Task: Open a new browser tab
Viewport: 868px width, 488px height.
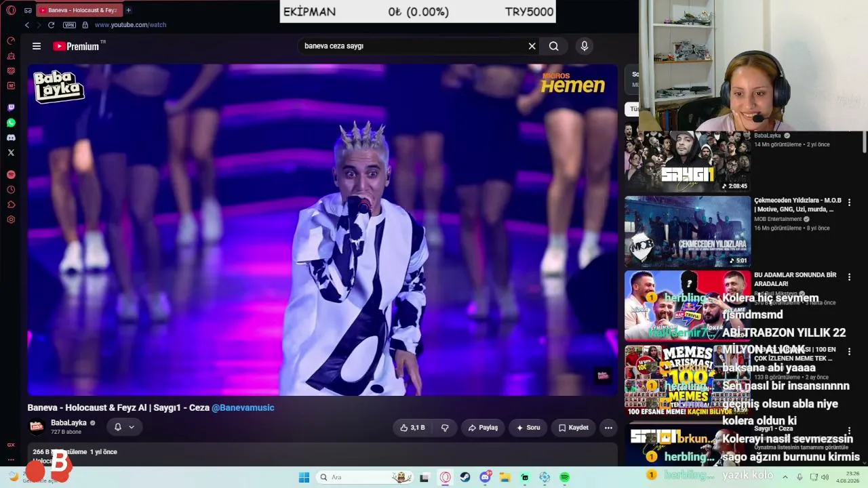Action: pyautogui.click(x=128, y=10)
